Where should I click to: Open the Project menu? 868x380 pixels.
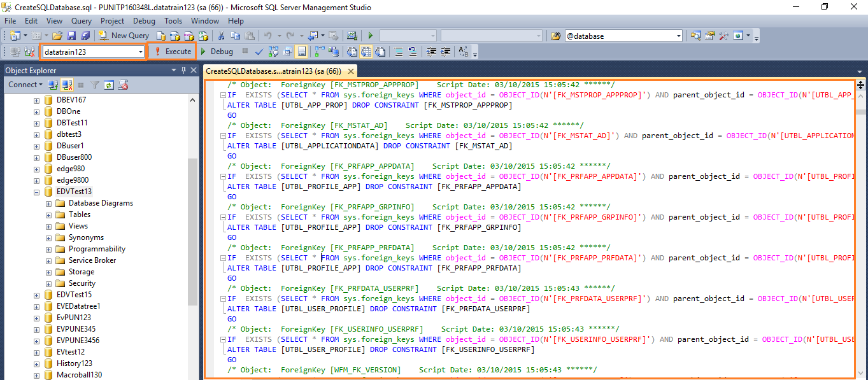[112, 20]
